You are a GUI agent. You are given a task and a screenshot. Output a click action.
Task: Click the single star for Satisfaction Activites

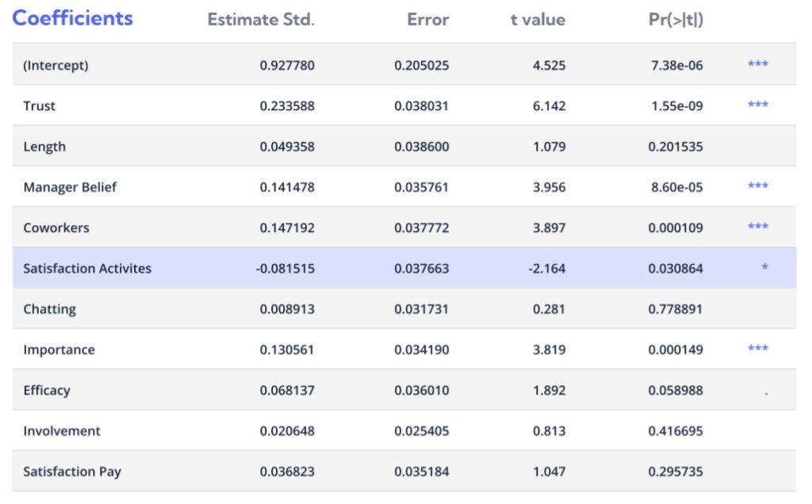pos(764,267)
